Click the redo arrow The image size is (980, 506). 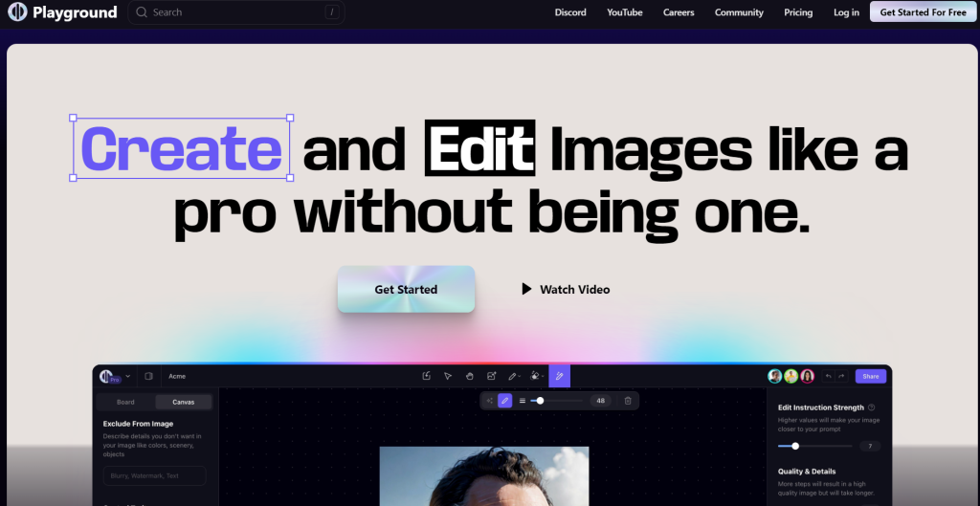click(841, 376)
